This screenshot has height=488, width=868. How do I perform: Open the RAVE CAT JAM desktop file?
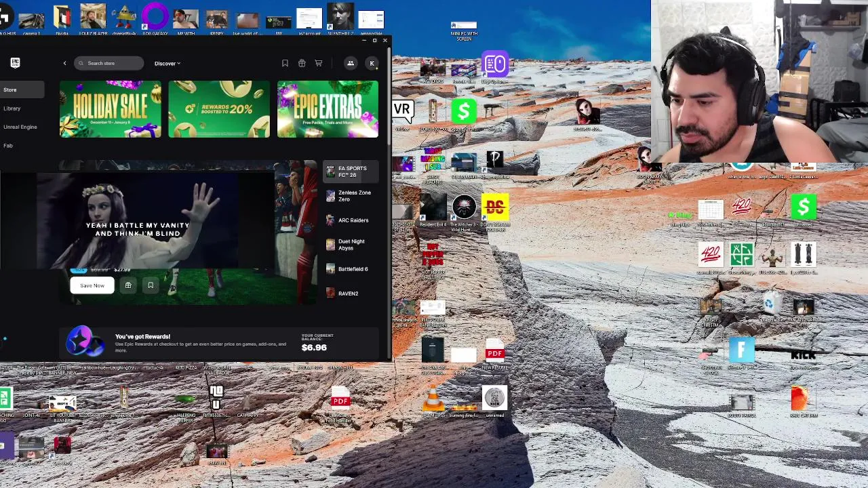[x=803, y=401]
